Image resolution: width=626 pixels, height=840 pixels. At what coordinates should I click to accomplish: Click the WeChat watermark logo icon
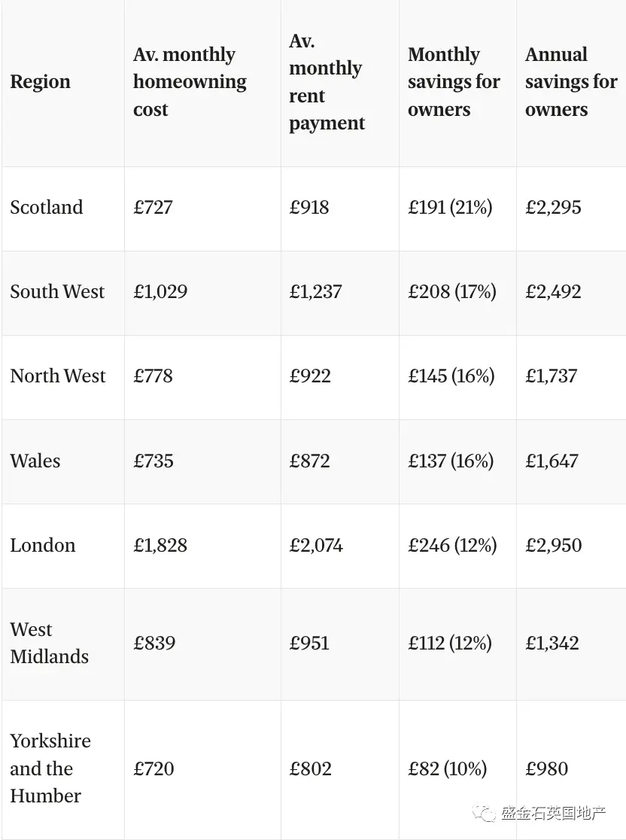tap(484, 813)
